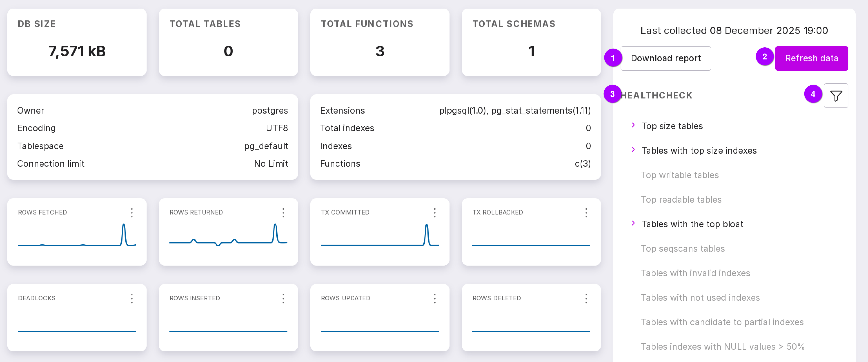The width and height of the screenshot is (868, 362).
Task: Select Tables with not used indexes
Action: click(x=700, y=298)
